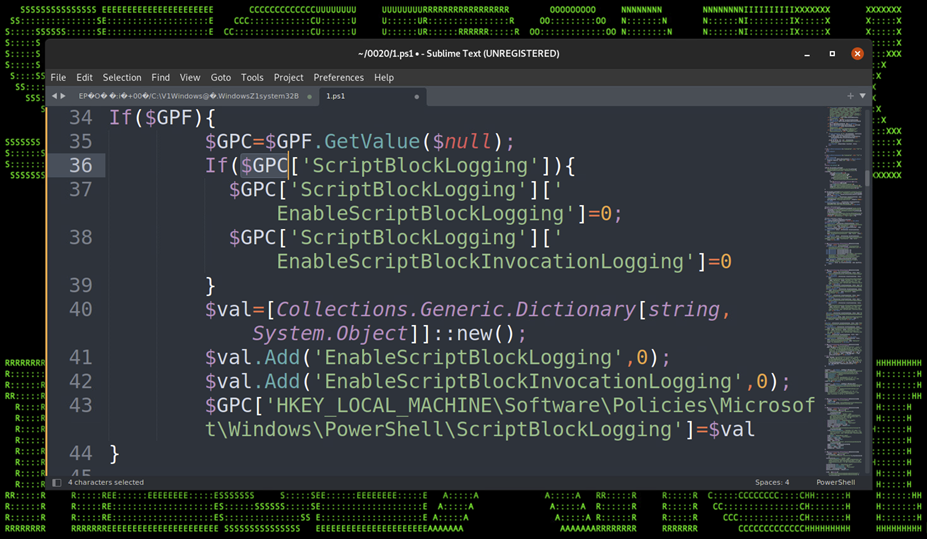Toggle the sidebar icon in status bar

[x=56, y=482]
